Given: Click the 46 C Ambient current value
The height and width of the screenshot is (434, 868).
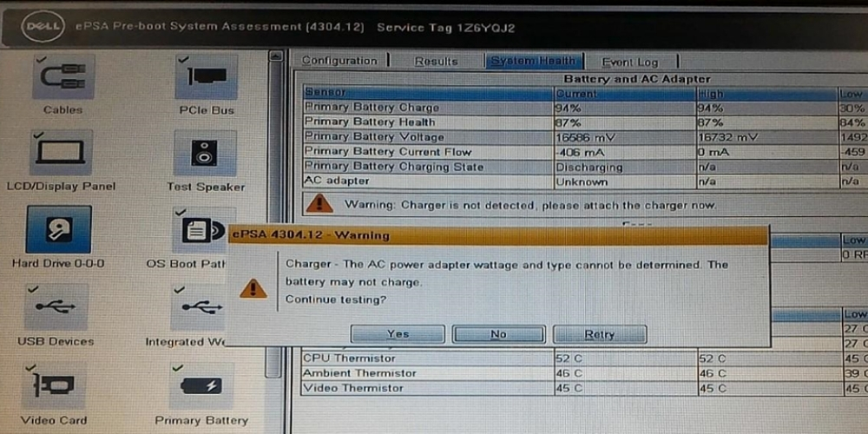Looking at the screenshot, I should click(569, 373).
